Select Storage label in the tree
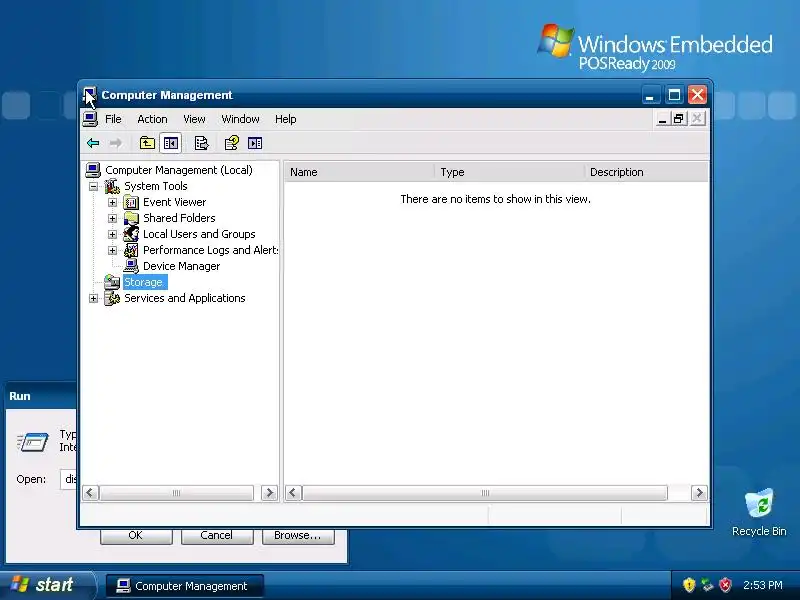The height and width of the screenshot is (600, 800). [x=145, y=282]
